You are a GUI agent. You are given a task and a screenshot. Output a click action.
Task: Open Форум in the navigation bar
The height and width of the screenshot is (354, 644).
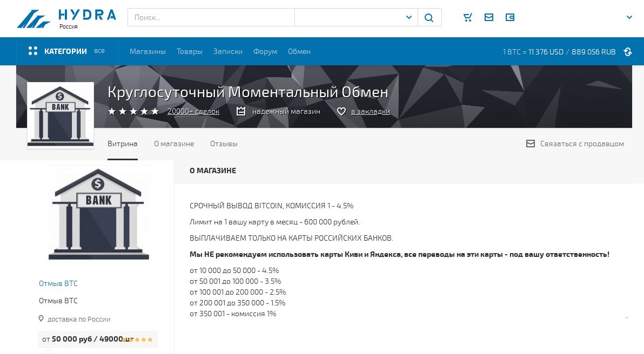[265, 51]
